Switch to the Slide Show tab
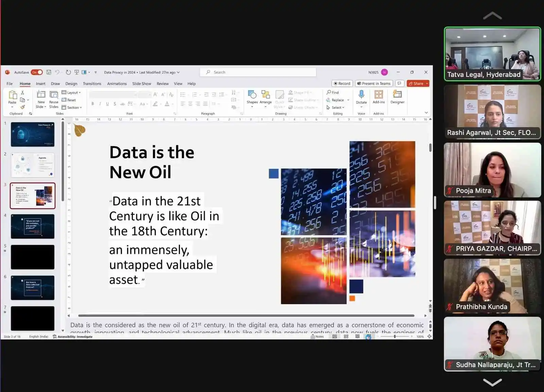The width and height of the screenshot is (544, 392). (x=141, y=84)
